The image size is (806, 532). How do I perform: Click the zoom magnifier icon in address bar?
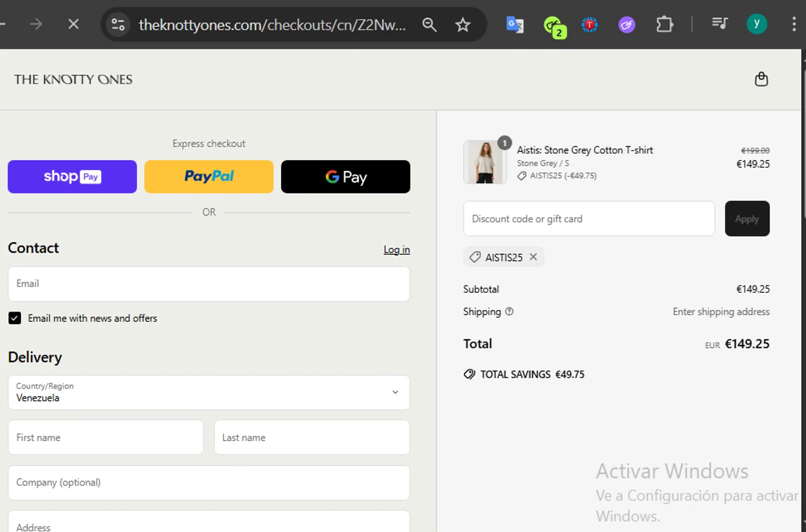pyautogui.click(x=429, y=24)
